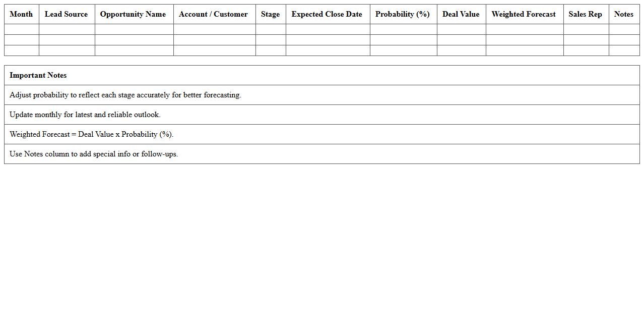Select first empty cell under Account / Customer
644x328 pixels.
[x=214, y=29]
